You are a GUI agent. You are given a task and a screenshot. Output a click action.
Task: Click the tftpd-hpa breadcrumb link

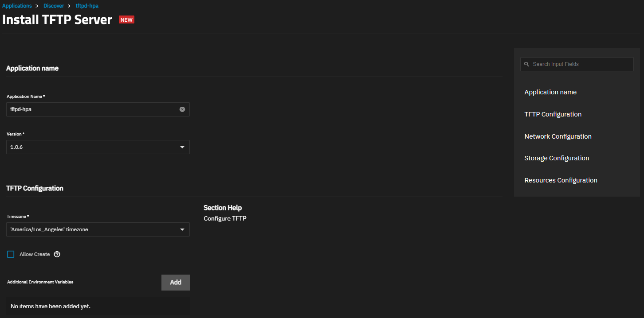click(x=87, y=6)
